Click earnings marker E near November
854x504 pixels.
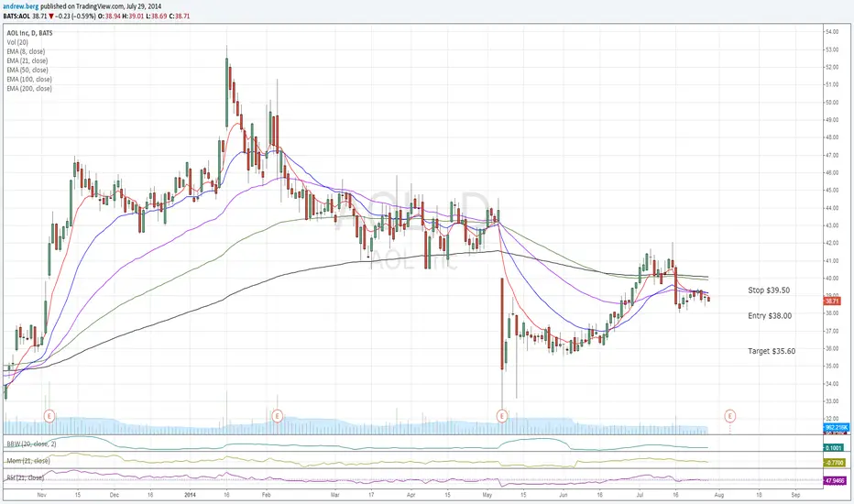coord(49,416)
